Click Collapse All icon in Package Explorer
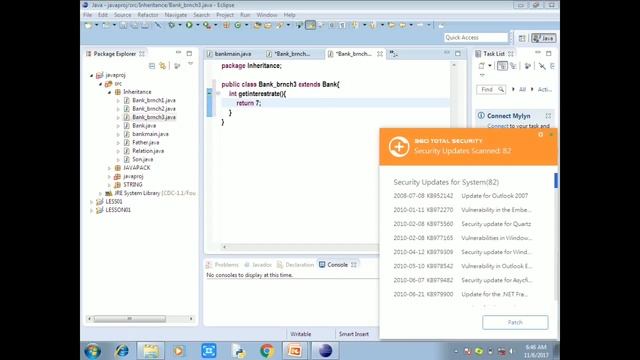The width and height of the screenshot is (640, 360). 152,66
